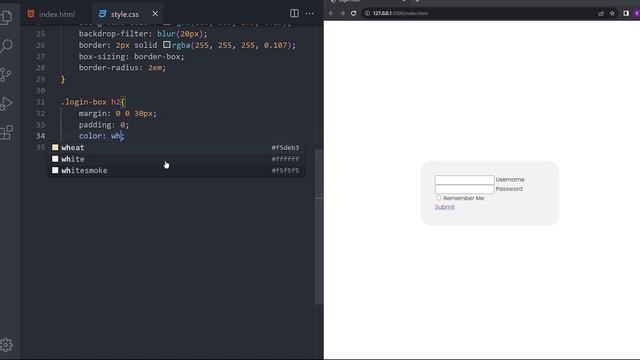Click the CSS file icon on style.css tab

click(102, 14)
